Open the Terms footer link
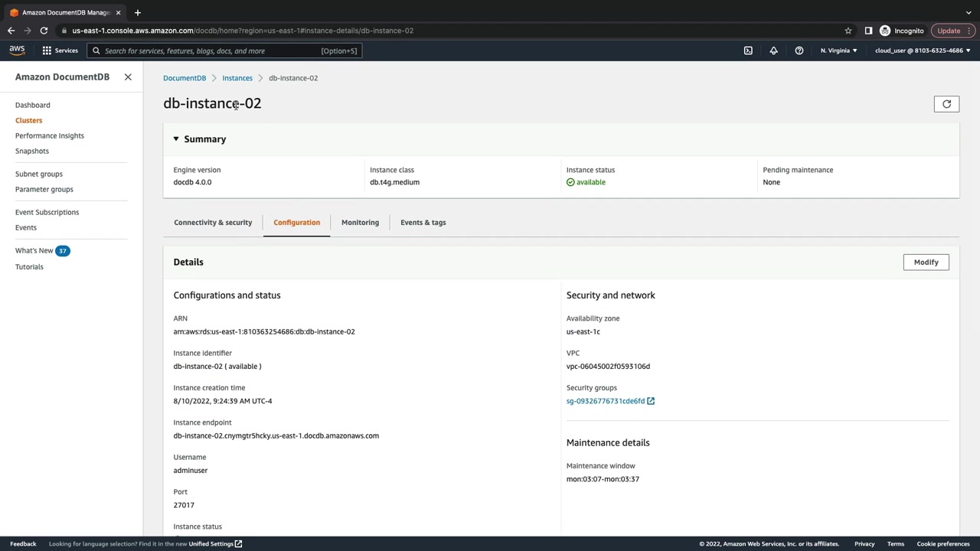The width and height of the screenshot is (980, 551). 896,544
